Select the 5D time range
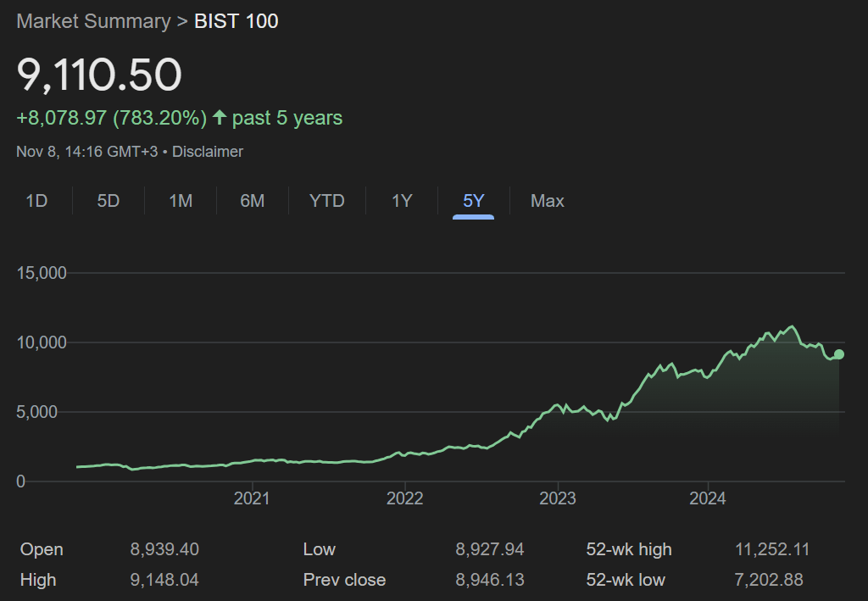868x601 pixels. 108,201
